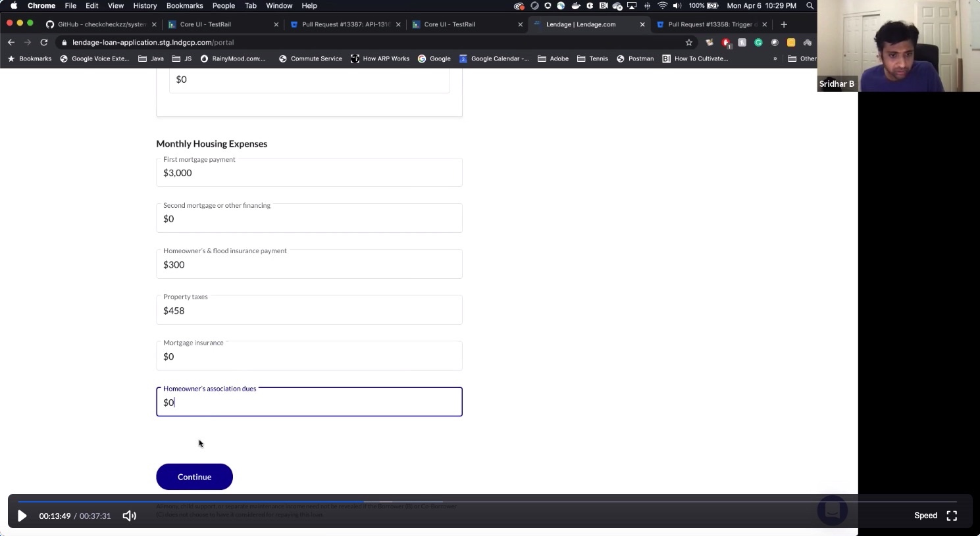Click the Docker whale menu bar icon
This screenshot has width=980, height=536.
[x=576, y=5]
